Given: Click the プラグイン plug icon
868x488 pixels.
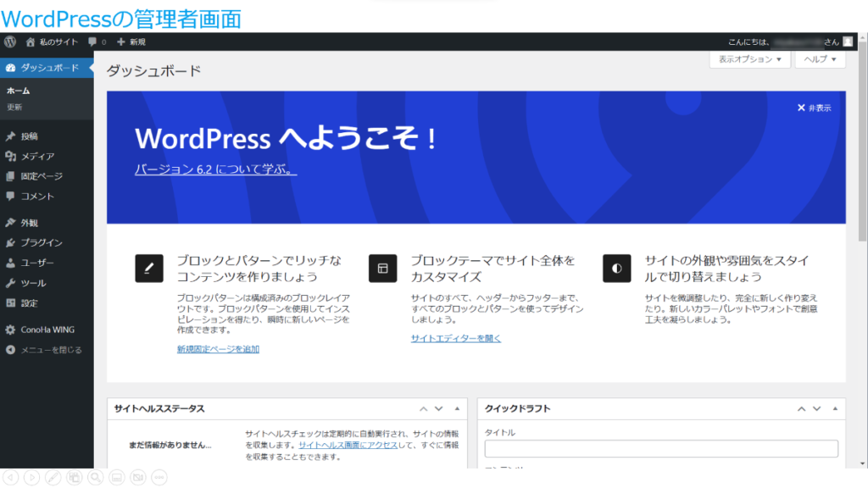Looking at the screenshot, I should click(x=10, y=242).
